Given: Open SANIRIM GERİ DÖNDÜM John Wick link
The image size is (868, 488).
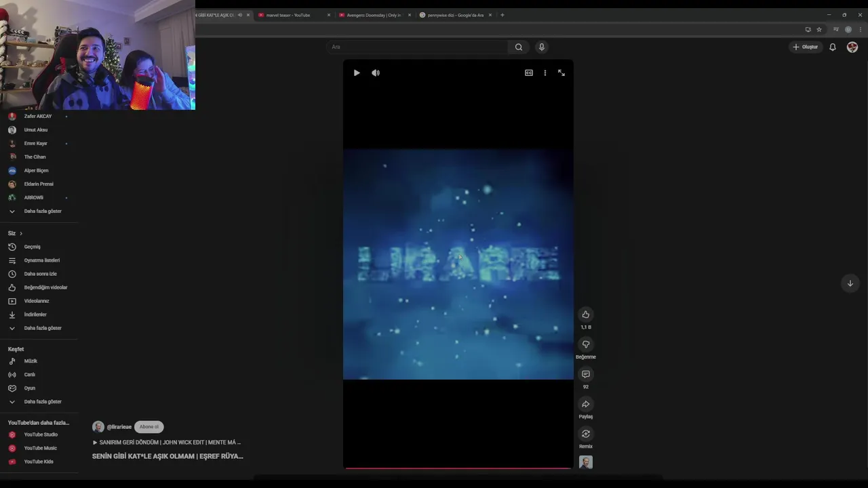Looking at the screenshot, I should (167, 443).
